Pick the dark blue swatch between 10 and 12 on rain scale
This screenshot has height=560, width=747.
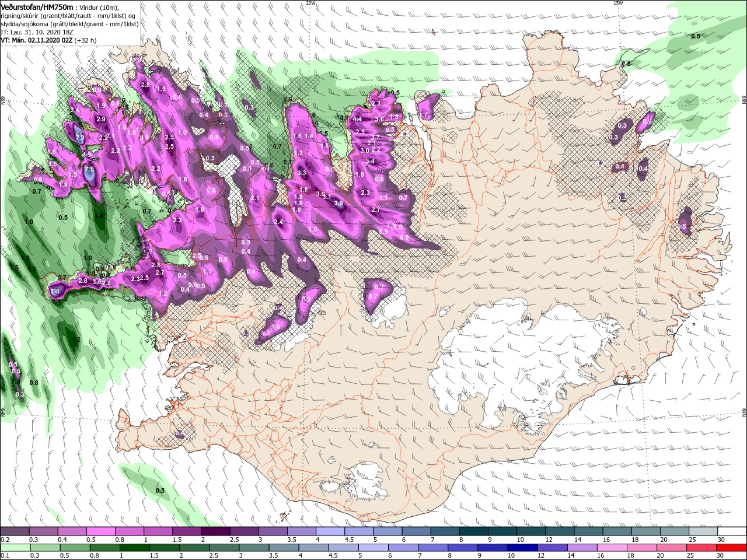point(523,548)
